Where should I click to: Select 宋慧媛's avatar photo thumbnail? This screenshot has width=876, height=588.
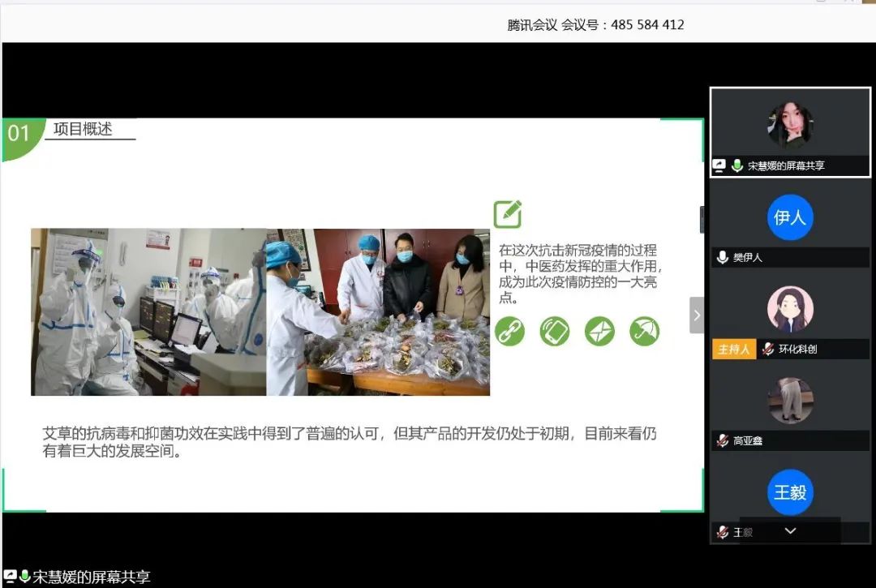790,125
